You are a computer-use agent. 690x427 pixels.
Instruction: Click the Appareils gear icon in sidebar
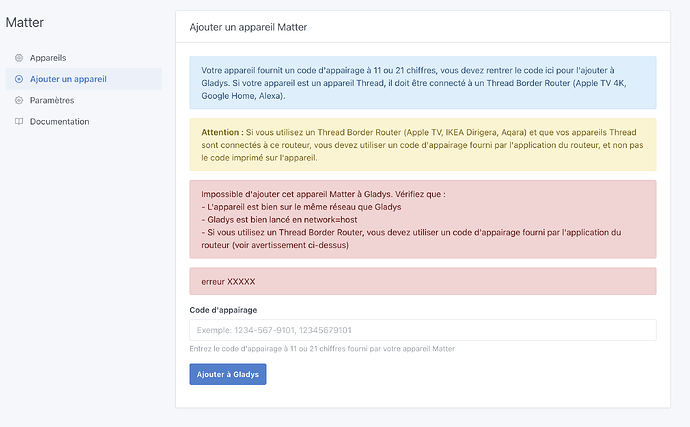[x=18, y=58]
